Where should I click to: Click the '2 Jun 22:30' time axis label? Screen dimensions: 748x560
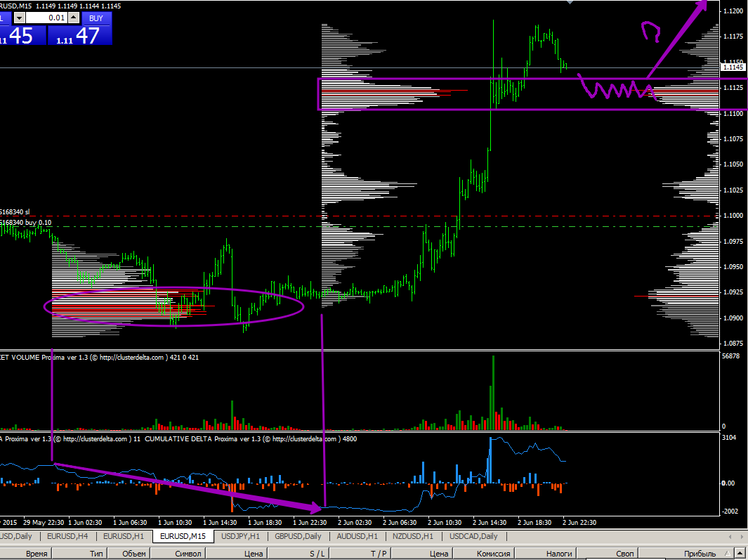(579, 522)
